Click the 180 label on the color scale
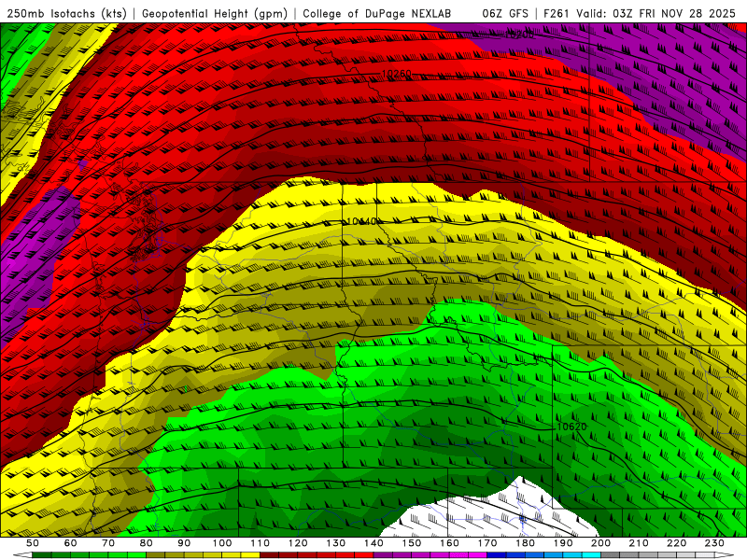 click(x=526, y=543)
